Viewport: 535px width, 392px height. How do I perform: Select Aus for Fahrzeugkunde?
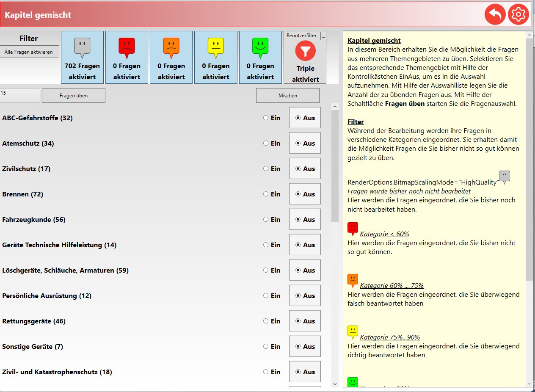tap(305, 219)
